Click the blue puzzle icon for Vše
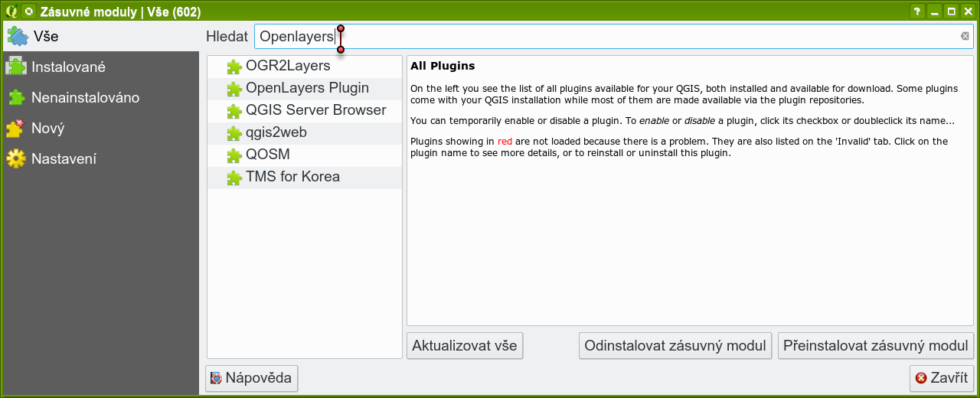This screenshot has width=980, height=398. [x=17, y=36]
